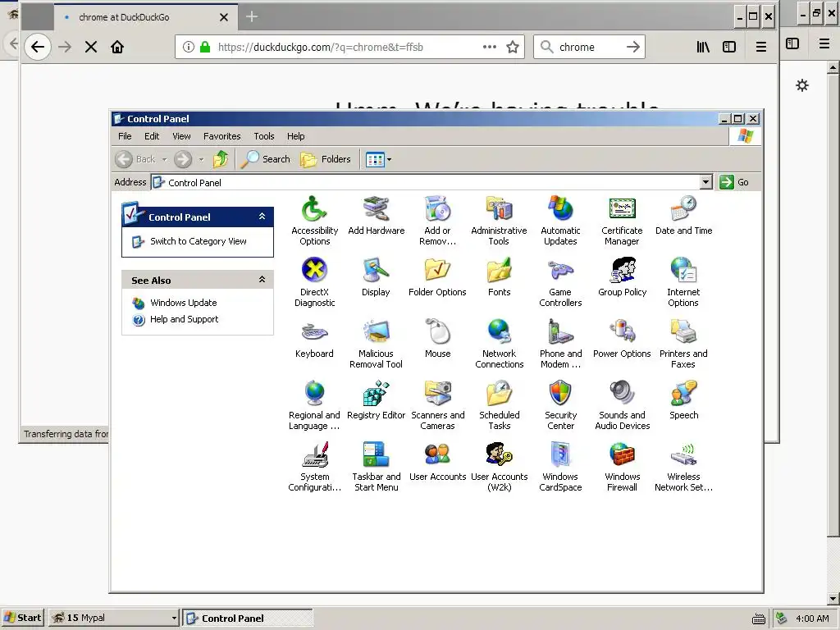Select Date and Time icon
This screenshot has width=840, height=630.
click(683, 215)
